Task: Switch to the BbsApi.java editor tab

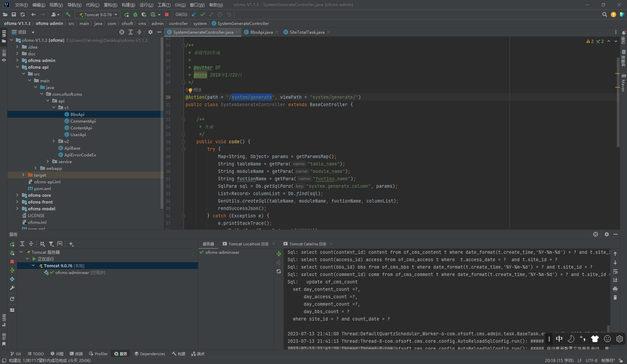Action: click(x=261, y=32)
